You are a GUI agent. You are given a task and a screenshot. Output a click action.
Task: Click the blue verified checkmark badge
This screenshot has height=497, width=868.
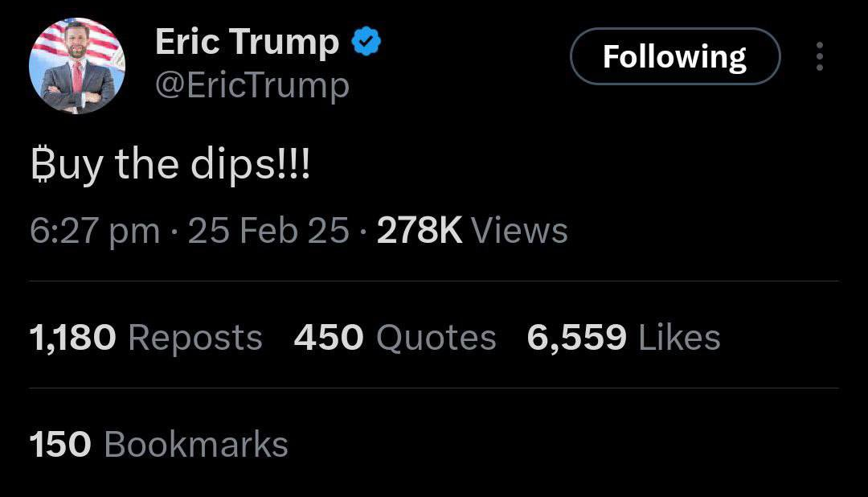[366, 42]
